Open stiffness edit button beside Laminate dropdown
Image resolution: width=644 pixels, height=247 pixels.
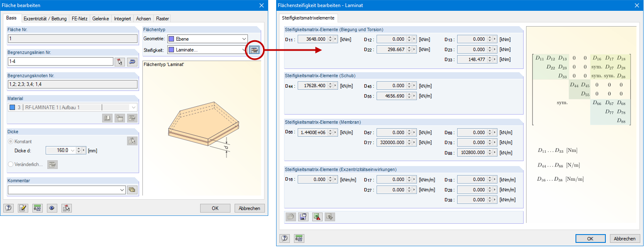click(254, 50)
